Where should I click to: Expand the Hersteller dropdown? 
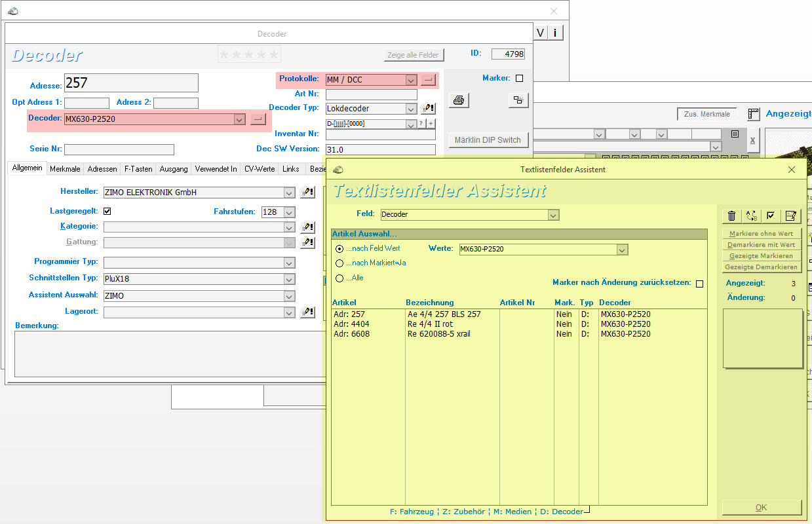[289, 193]
